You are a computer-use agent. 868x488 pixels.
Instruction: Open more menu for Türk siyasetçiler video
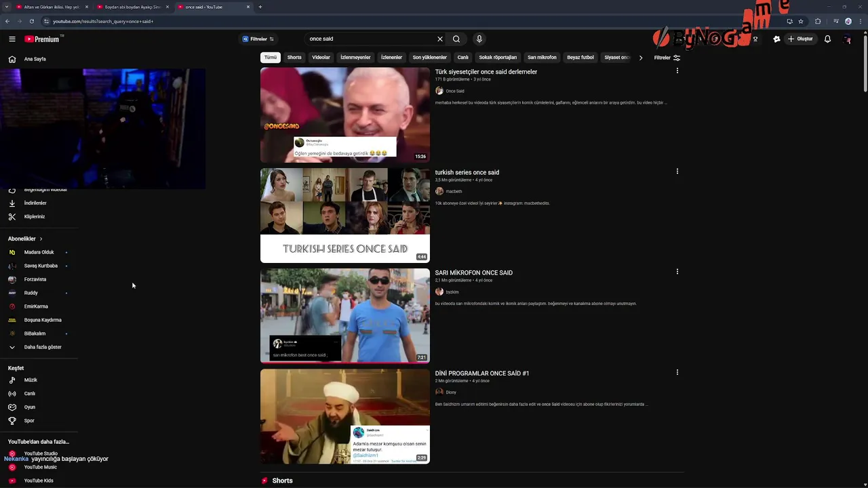point(677,70)
